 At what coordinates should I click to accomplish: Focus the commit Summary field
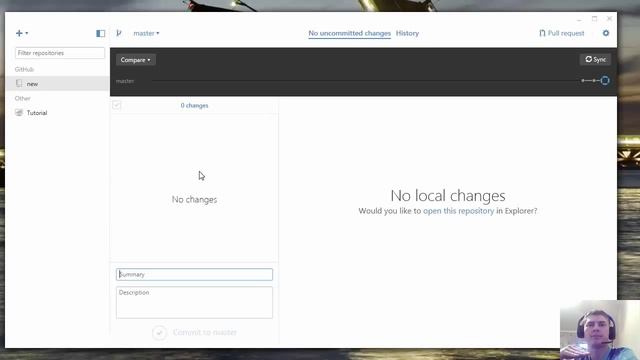pyautogui.click(x=194, y=274)
